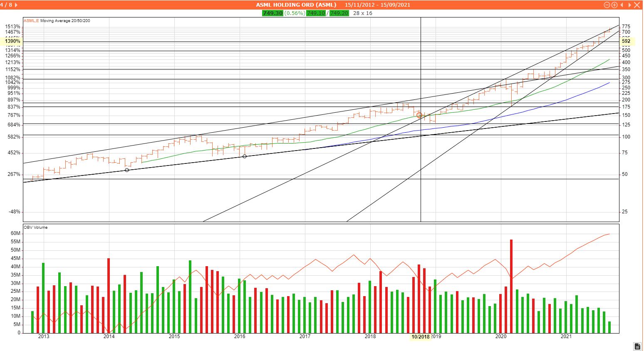Open the notes document icon bottom right
644x351 pixels.
coord(637,346)
